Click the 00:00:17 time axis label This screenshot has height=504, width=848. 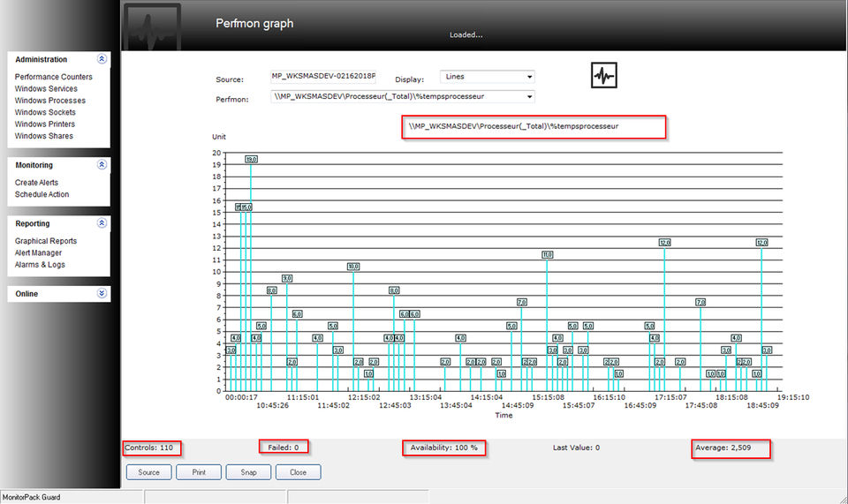tap(241, 397)
